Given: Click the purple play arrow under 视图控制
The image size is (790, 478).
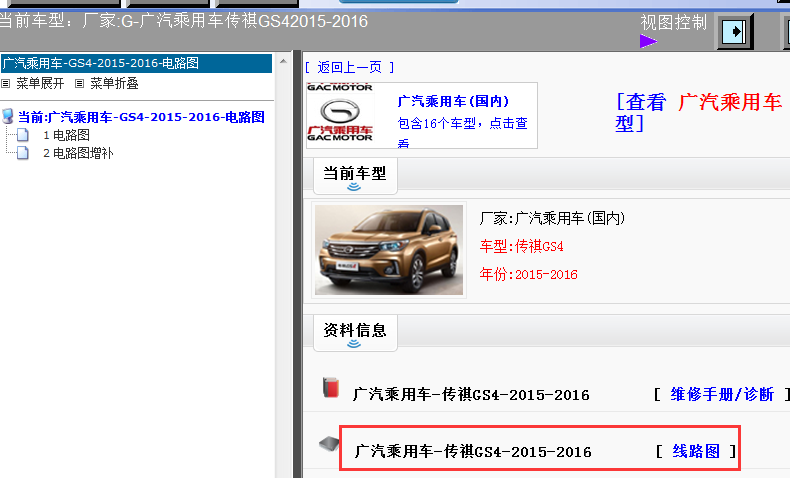Looking at the screenshot, I should pos(648,41).
